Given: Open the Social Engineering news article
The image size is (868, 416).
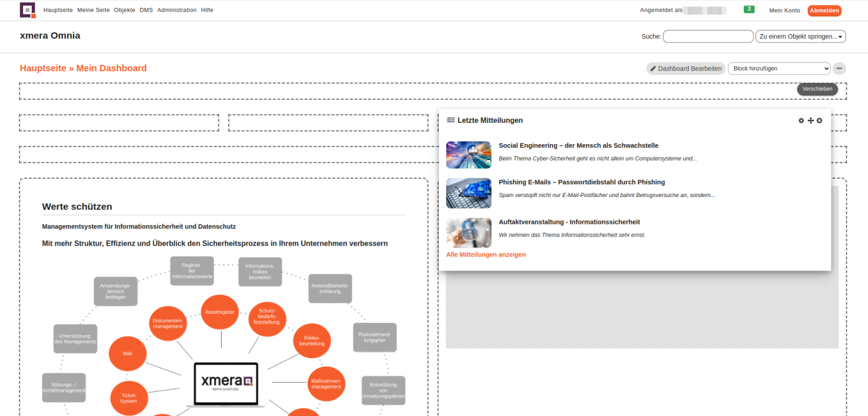Looking at the screenshot, I should (x=578, y=146).
